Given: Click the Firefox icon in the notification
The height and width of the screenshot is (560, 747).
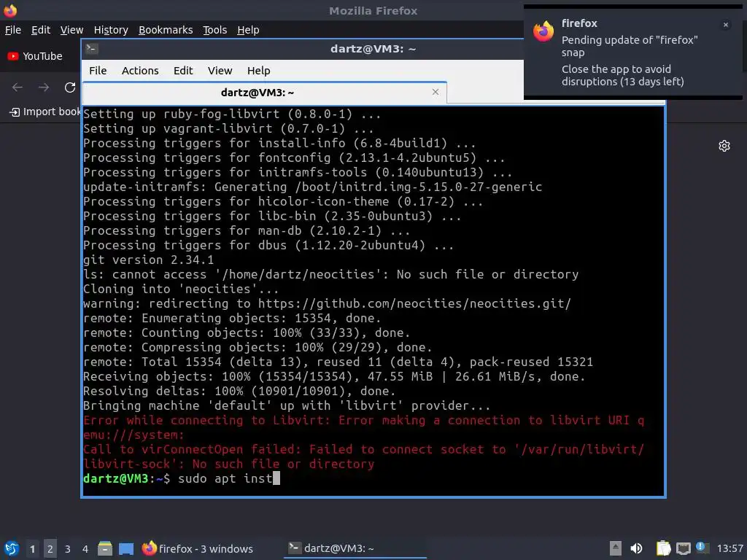Looking at the screenshot, I should (x=543, y=31).
